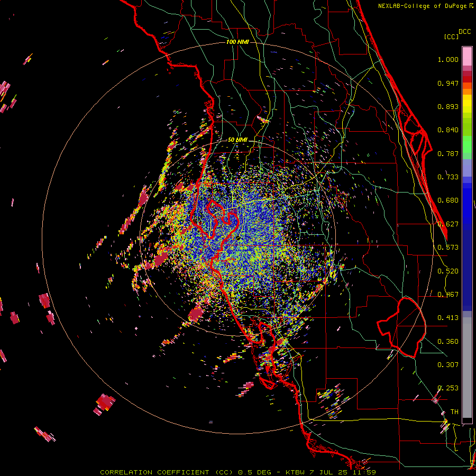Viewport: 476px width, 476px height.
Task: Click the Correlation Coefficient caption at the bottom
Action: tap(238, 472)
